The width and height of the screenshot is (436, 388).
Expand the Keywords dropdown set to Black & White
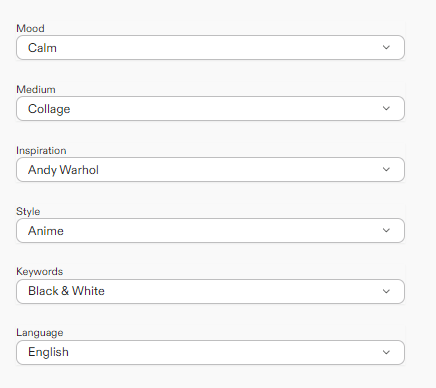[210, 292]
